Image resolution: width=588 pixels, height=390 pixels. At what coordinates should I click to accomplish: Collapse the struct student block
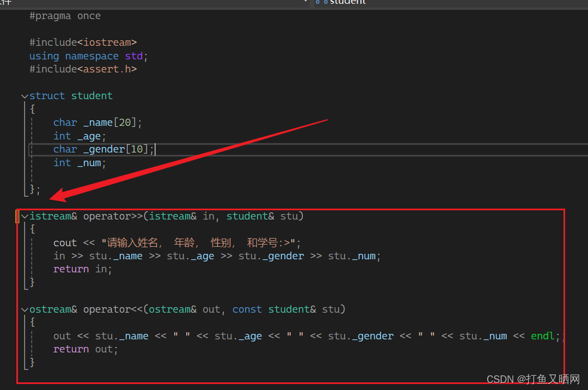[24, 96]
